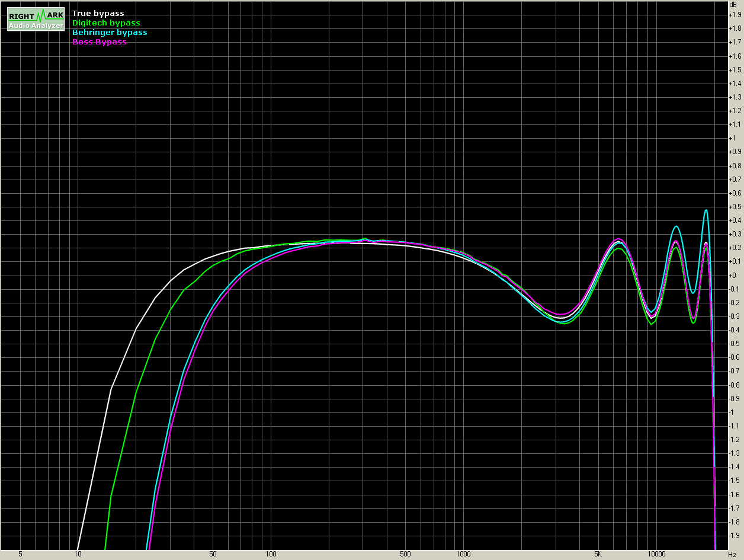Select the 1000 frequency axis label

click(x=463, y=554)
